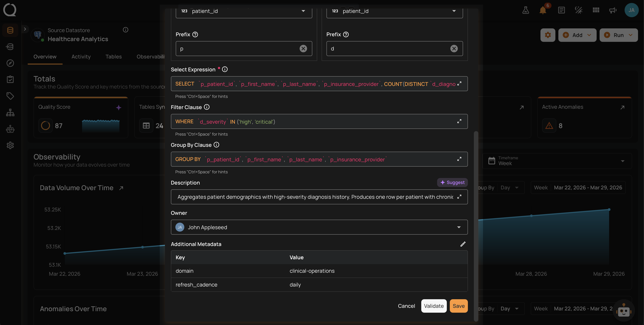The image size is (644, 325).
Task: Click the 'domain' metadata key
Action: point(184,271)
